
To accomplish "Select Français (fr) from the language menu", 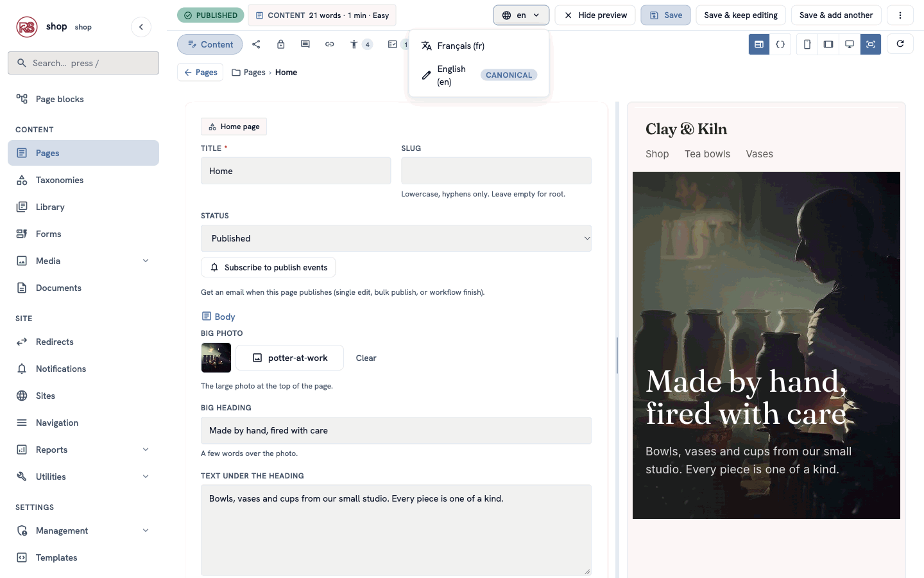I will coord(479,46).
